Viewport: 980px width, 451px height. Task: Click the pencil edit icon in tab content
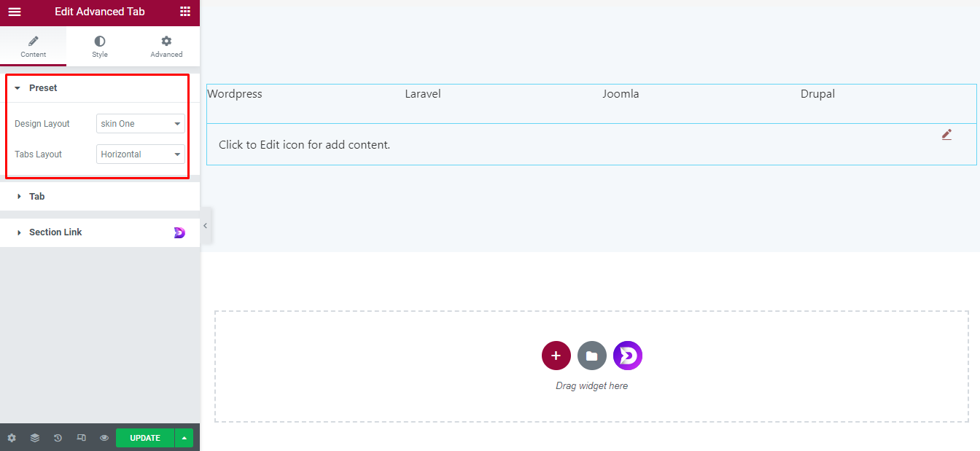click(946, 134)
